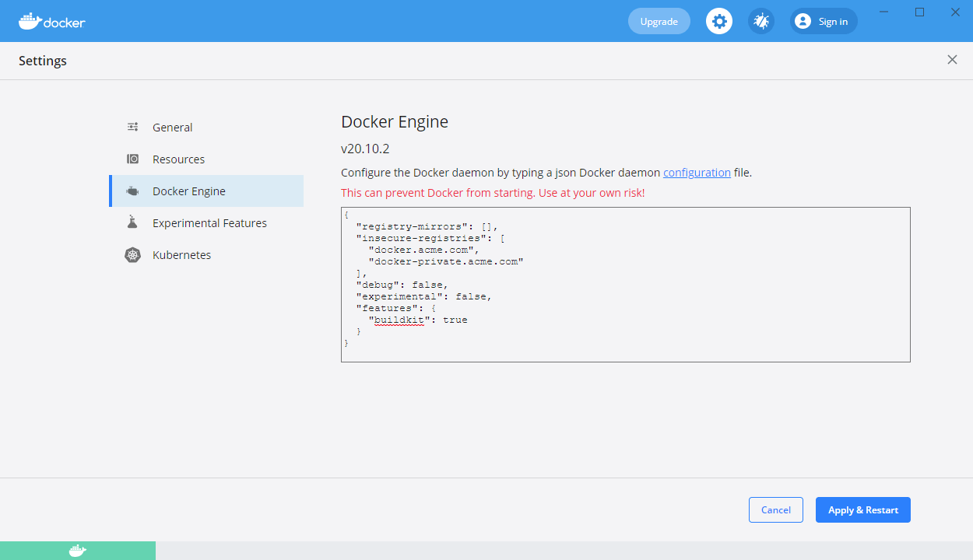Open the General settings tab
The width and height of the screenshot is (973, 560).
(206, 127)
